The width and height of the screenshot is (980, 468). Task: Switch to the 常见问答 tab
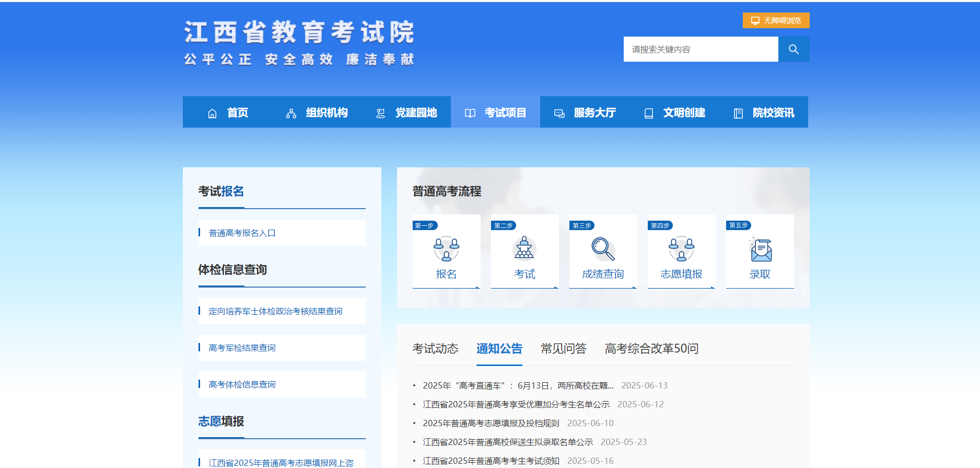tap(564, 349)
